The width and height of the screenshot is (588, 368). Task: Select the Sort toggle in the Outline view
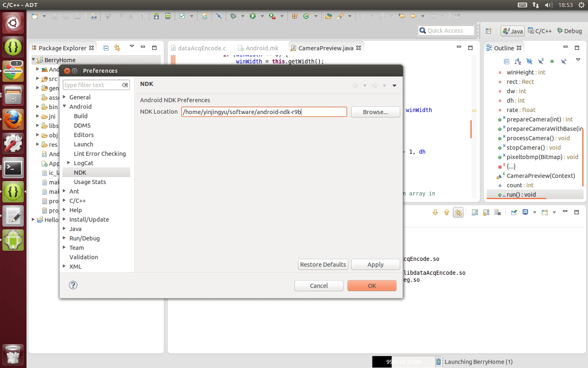pos(517,61)
